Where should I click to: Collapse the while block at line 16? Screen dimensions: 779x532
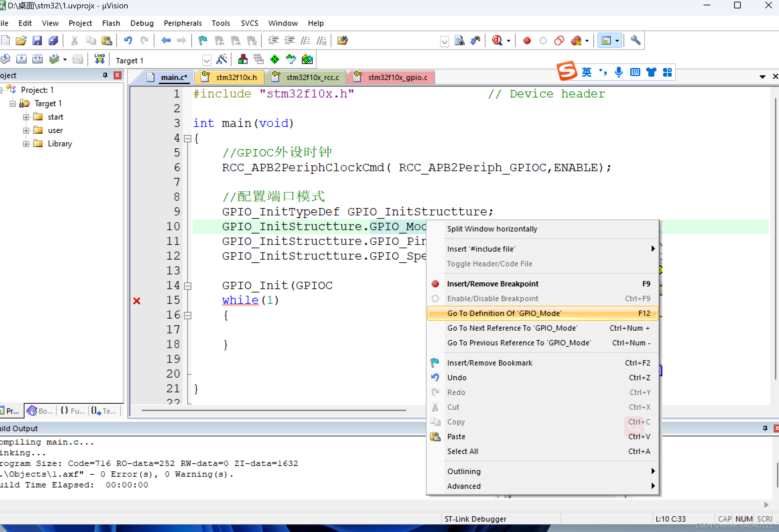[x=188, y=315]
